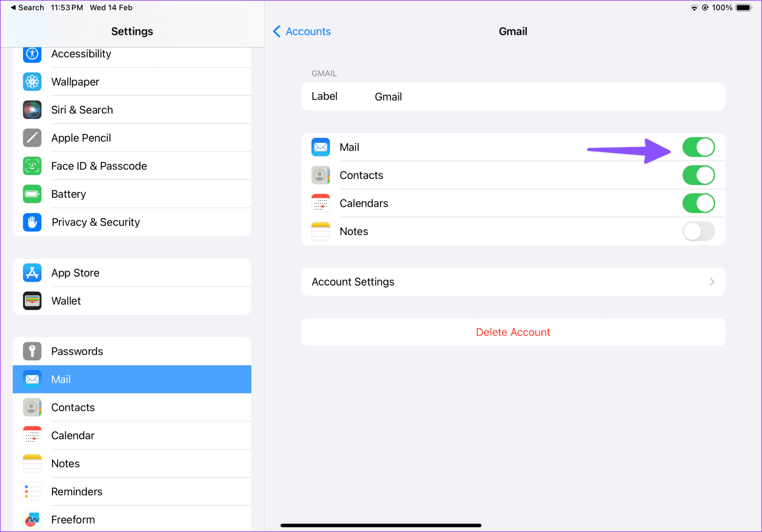Image resolution: width=762 pixels, height=532 pixels.
Task: Tap the Notes icon in Gmail panel
Action: coord(320,232)
